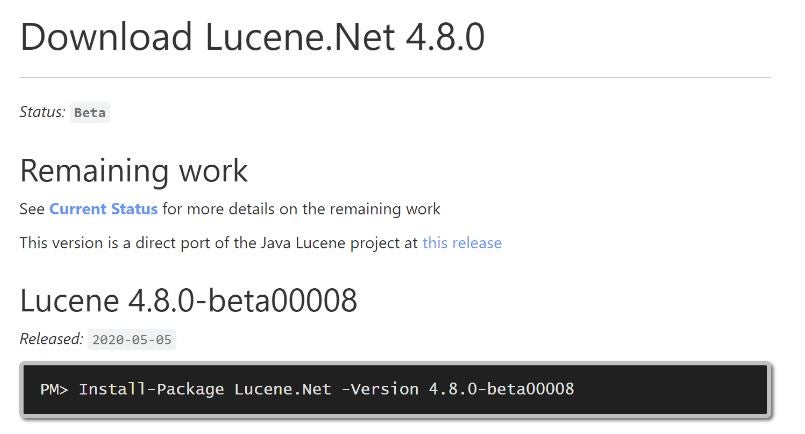805x434 pixels.
Task: Follow the "this release" link
Action: pos(461,243)
